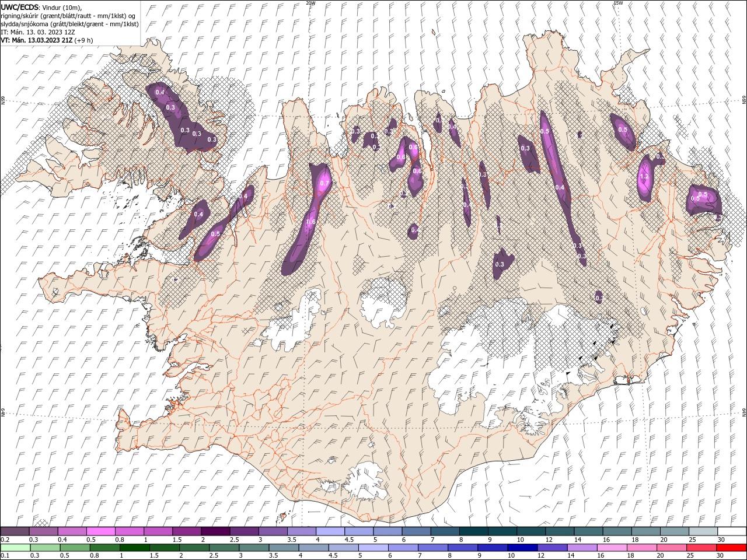
Task: Click the 'IT: Mán. 13. 03. 2023 12Z' line
Action: [39, 32]
